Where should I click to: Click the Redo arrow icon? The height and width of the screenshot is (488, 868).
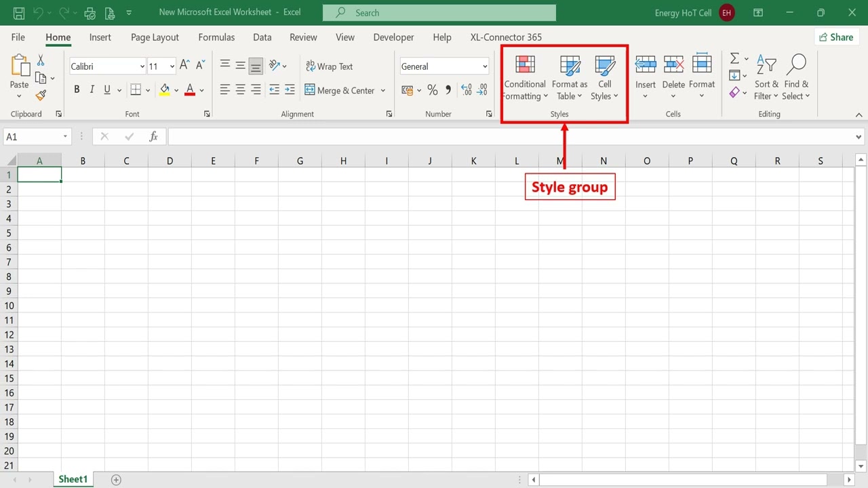click(x=65, y=13)
